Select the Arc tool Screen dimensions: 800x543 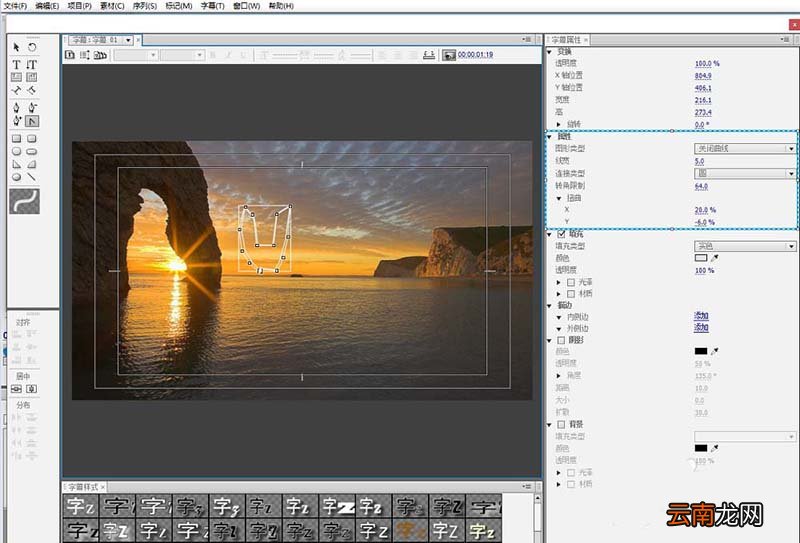pos(32,164)
